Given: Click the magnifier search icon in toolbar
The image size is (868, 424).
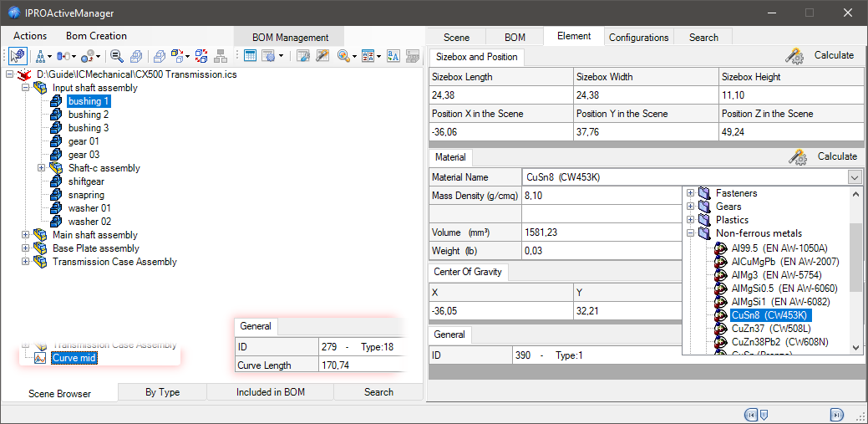Looking at the screenshot, I should pos(116,56).
